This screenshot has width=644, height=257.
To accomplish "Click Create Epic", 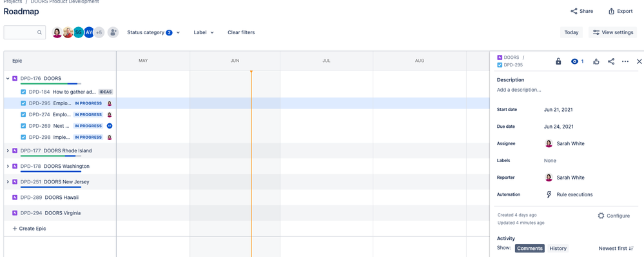I will [29, 229].
